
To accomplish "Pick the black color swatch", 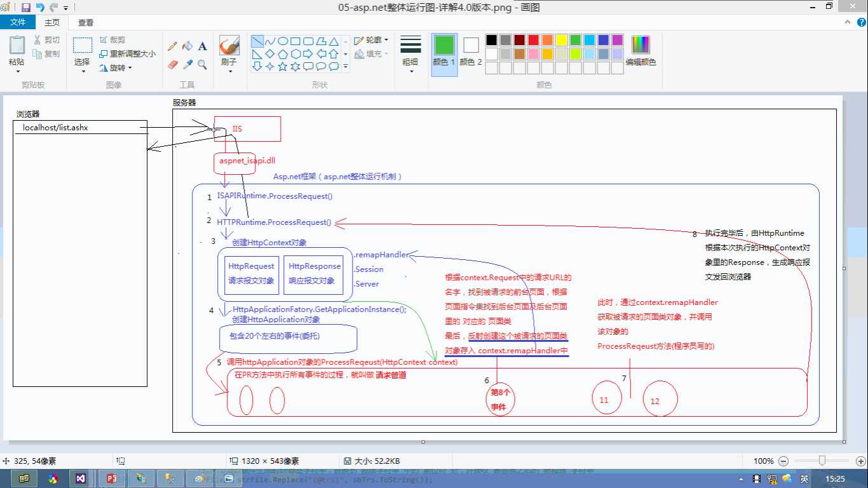I will point(491,40).
